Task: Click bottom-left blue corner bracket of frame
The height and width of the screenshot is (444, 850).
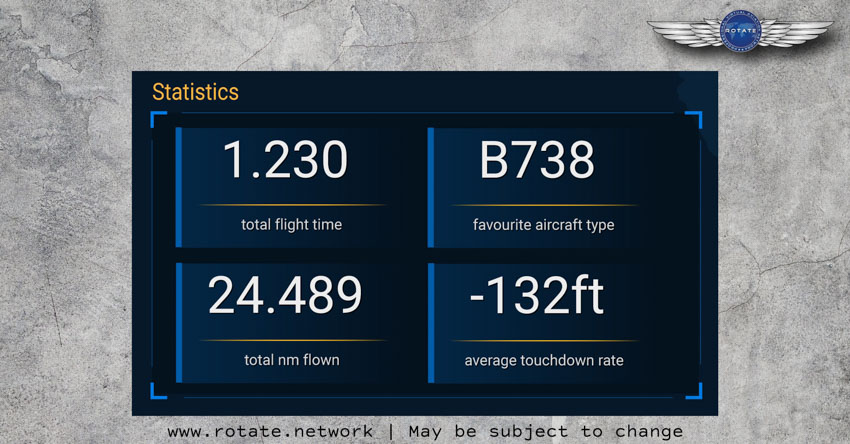Action: coord(158,391)
